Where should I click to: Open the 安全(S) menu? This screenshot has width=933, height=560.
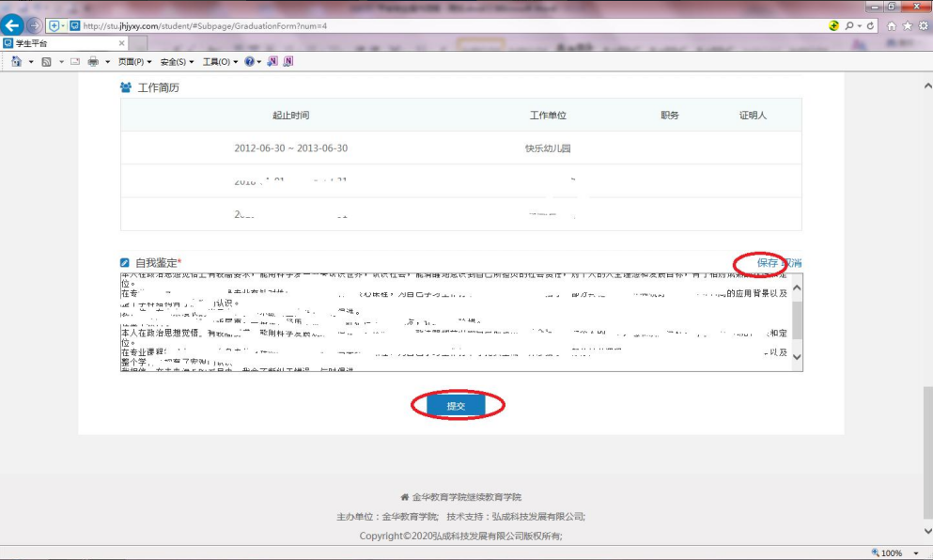click(x=177, y=61)
